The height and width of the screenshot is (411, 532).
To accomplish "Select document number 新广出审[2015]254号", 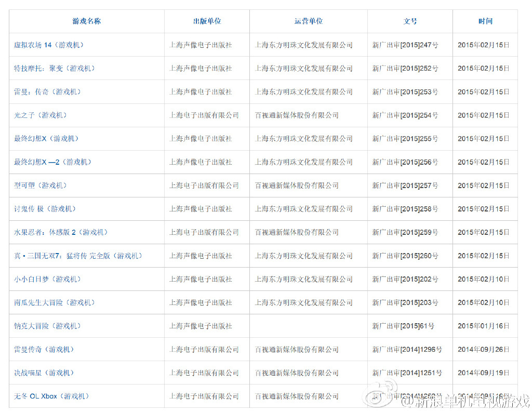I will pyautogui.click(x=405, y=115).
